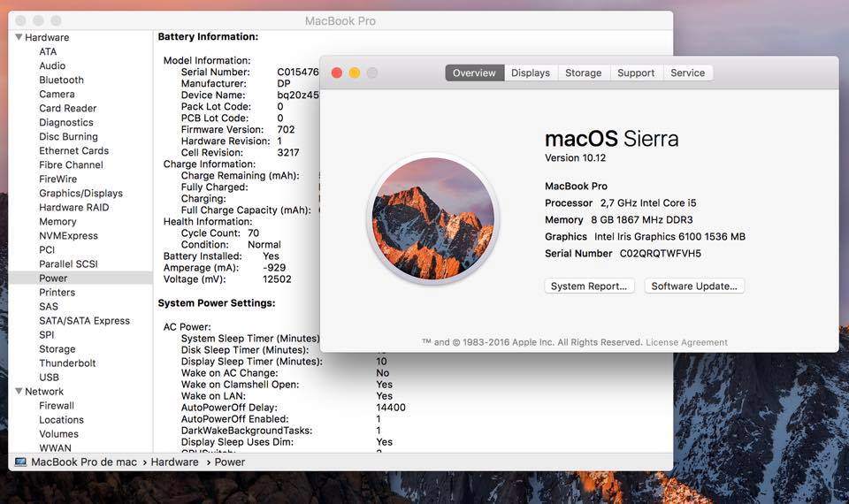Select Hardware RAID in the sidebar
The height and width of the screenshot is (504, 849).
click(x=73, y=207)
